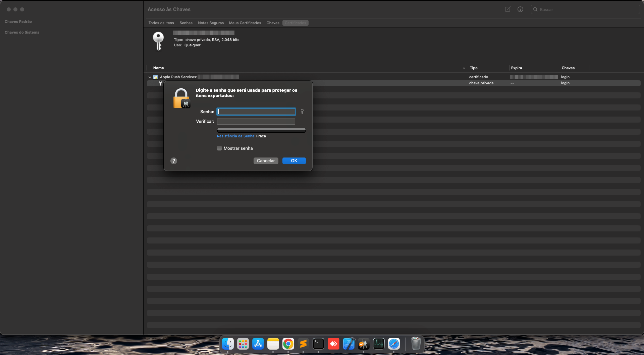Open Trash in the Dock
Image resolution: width=644 pixels, height=355 pixels.
point(416,344)
